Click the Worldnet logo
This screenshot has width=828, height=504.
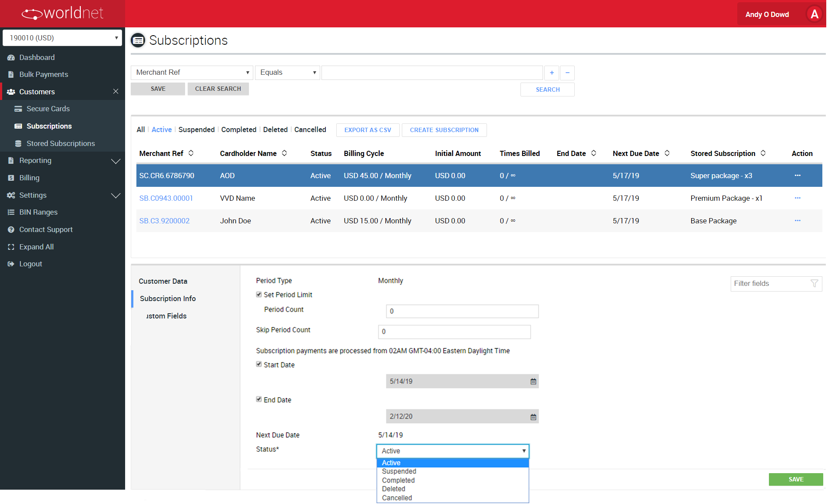coord(62,13)
